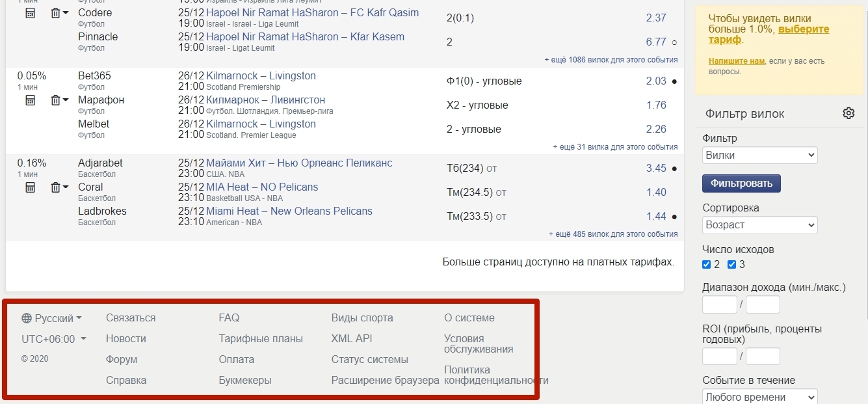Open filter settings gear icon
The width and height of the screenshot is (868, 404).
(x=848, y=113)
